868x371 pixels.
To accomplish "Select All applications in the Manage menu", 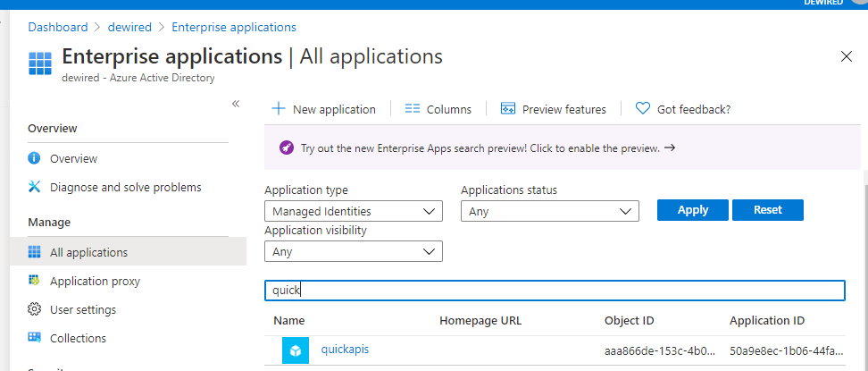I will pyautogui.click(x=88, y=252).
